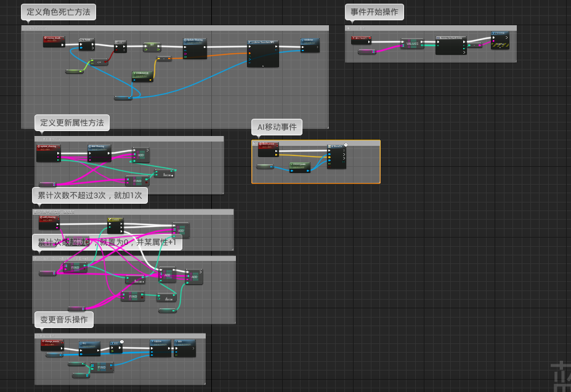Select the ADD node in 定义更新属性方法 group

click(140, 154)
